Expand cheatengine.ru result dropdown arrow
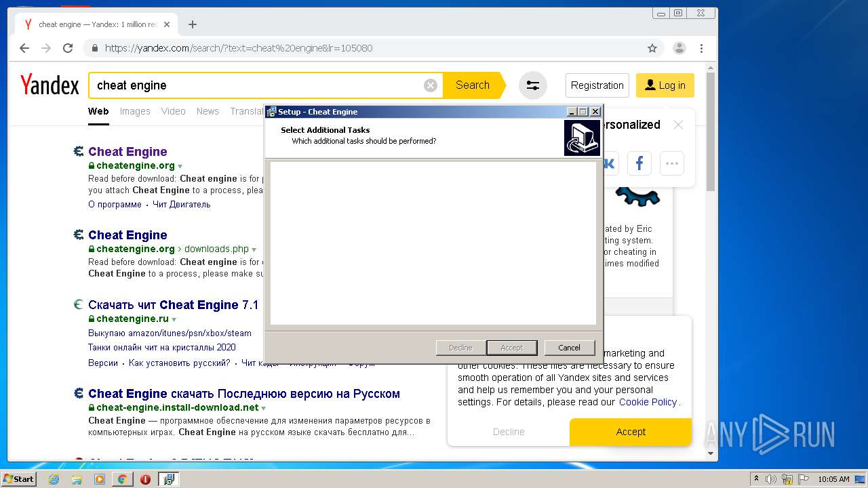 pos(174,319)
